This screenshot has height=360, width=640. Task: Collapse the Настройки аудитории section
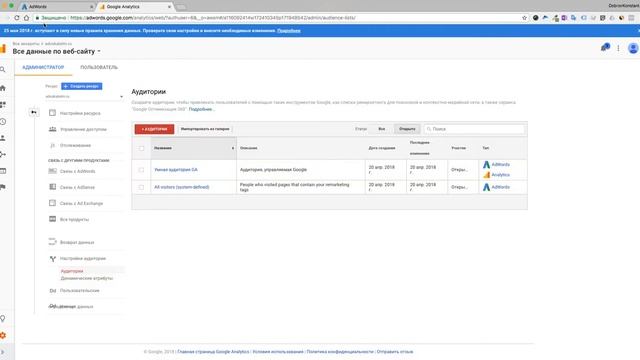pyautogui.click(x=83, y=258)
